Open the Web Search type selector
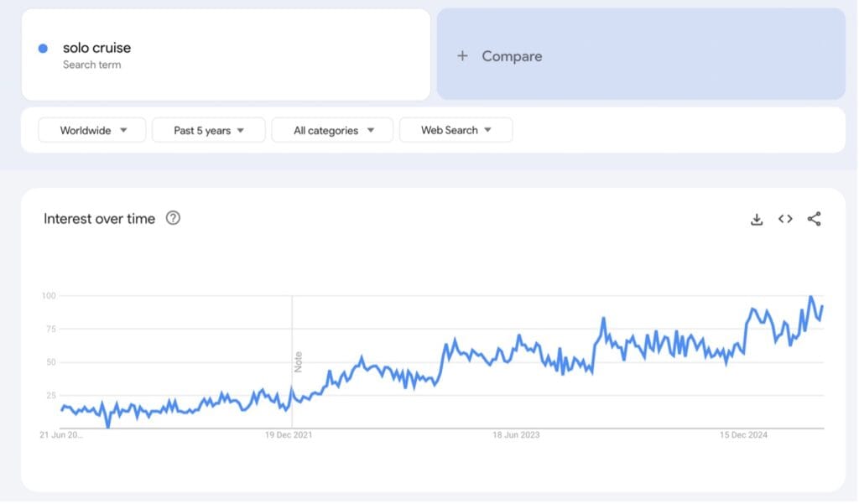859x504 pixels. [456, 130]
